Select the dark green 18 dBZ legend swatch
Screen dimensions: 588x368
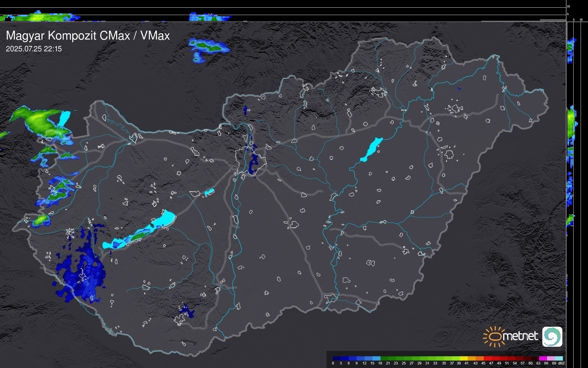(384, 358)
